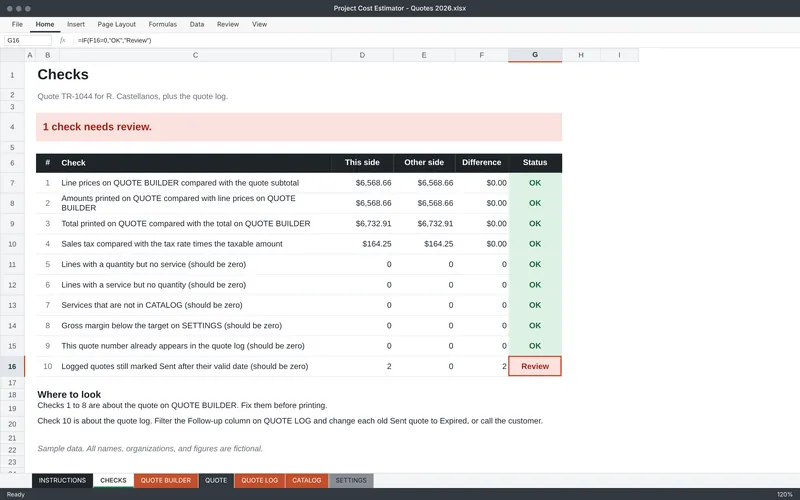Select the Review status cell
Viewport: 800px width, 500px height.
point(535,366)
